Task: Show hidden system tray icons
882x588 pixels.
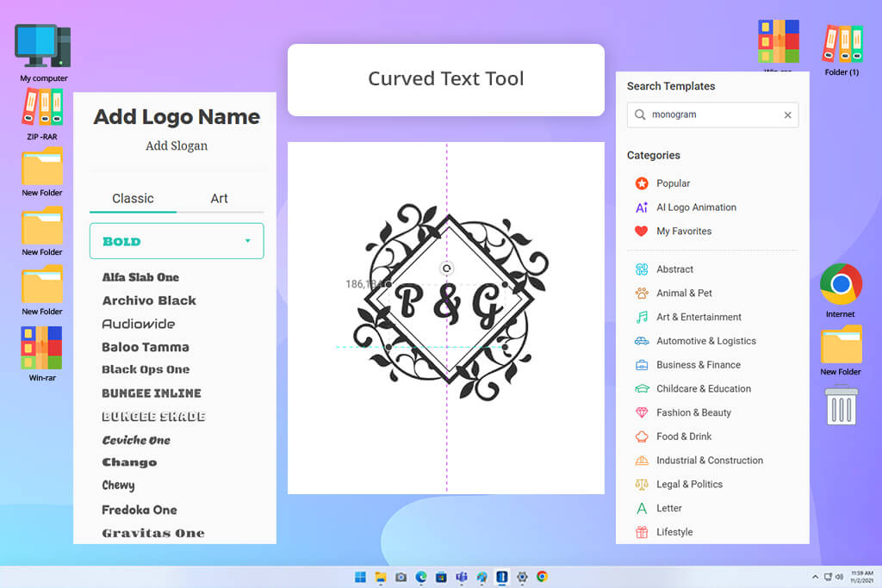Action: coord(815,577)
